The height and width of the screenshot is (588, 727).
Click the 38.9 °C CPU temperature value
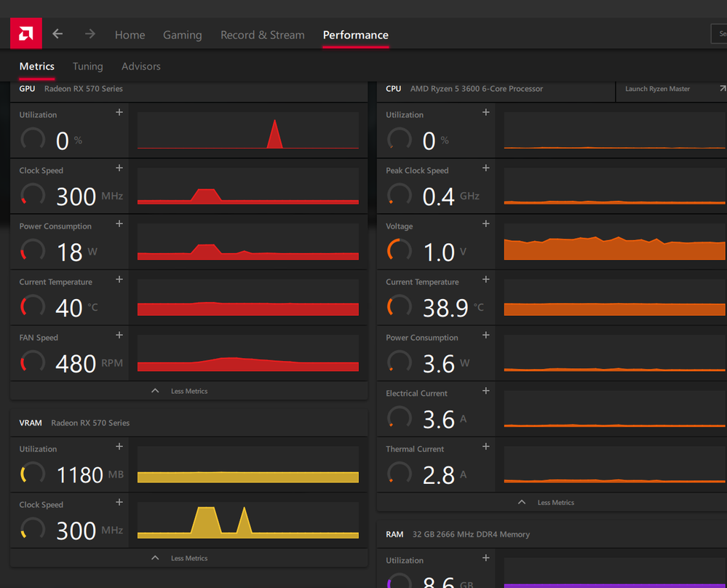[453, 308]
